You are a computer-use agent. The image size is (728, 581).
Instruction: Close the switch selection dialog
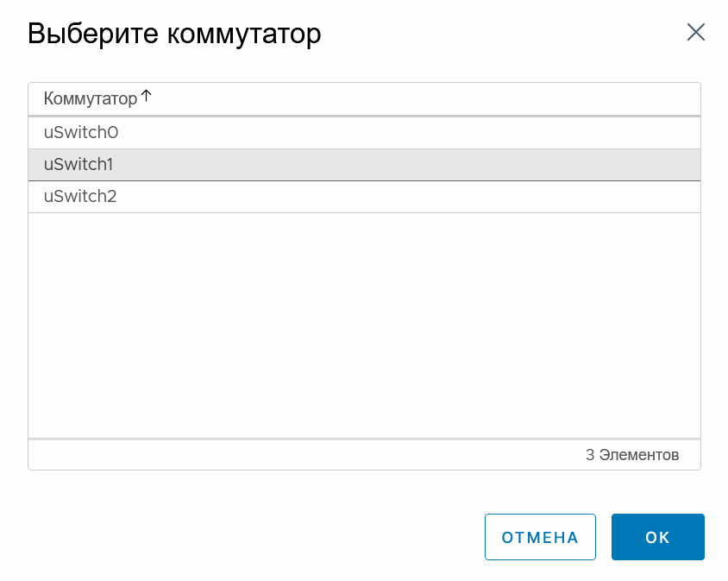pyautogui.click(x=695, y=32)
